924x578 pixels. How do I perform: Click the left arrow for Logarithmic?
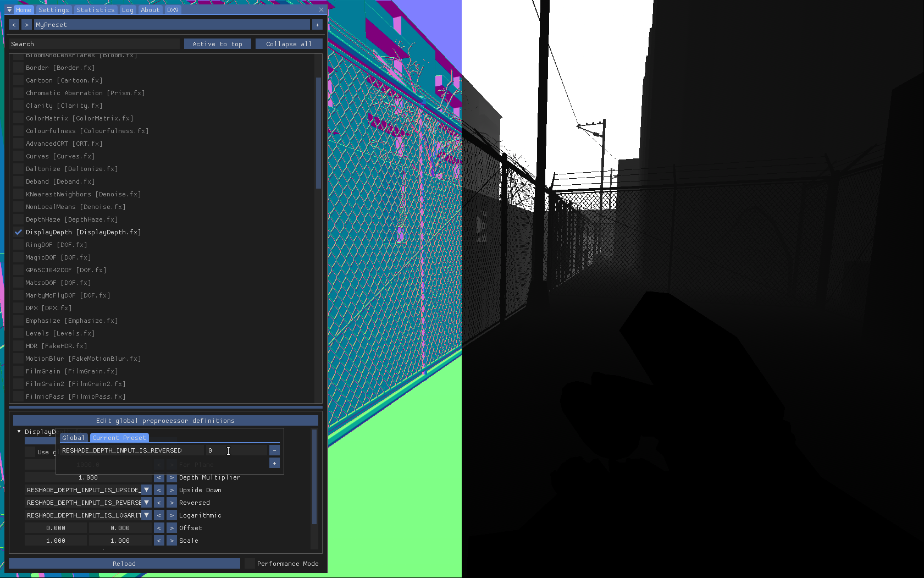click(159, 515)
